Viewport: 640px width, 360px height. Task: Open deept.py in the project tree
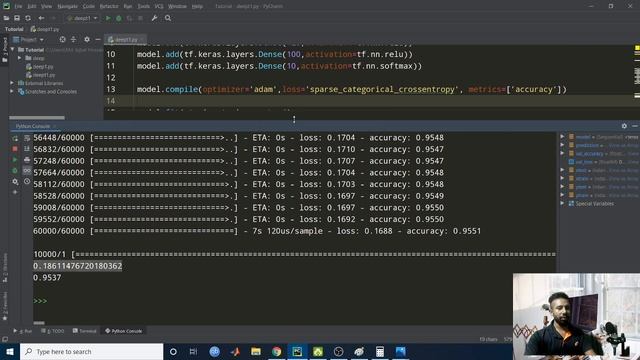(40, 67)
